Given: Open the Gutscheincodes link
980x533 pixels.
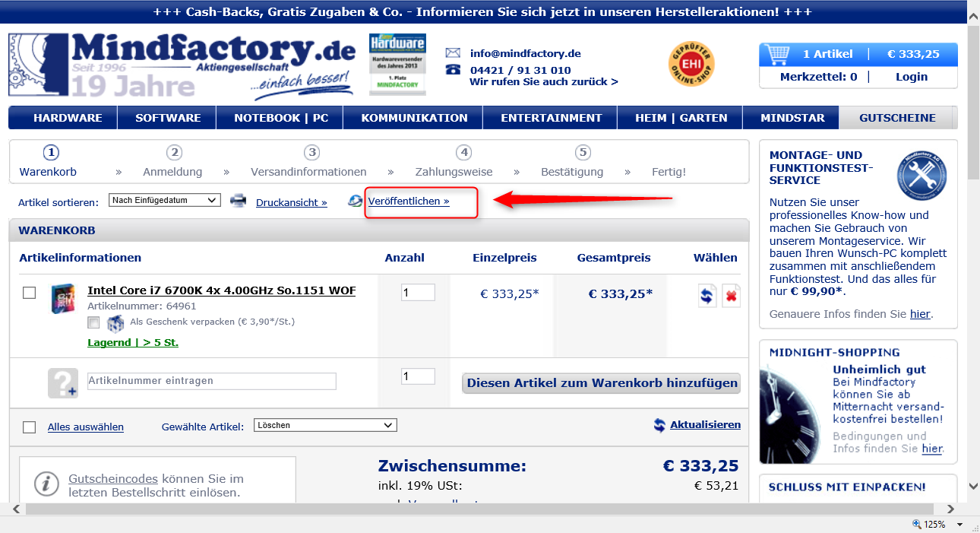Looking at the screenshot, I should click(x=113, y=479).
